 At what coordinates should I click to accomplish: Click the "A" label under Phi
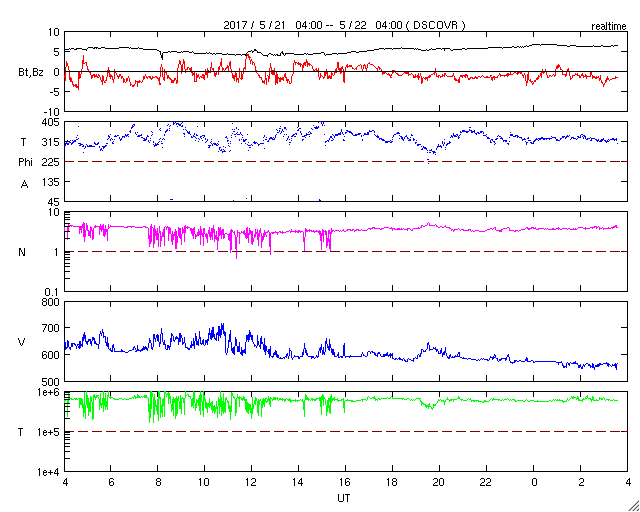coord(24,185)
